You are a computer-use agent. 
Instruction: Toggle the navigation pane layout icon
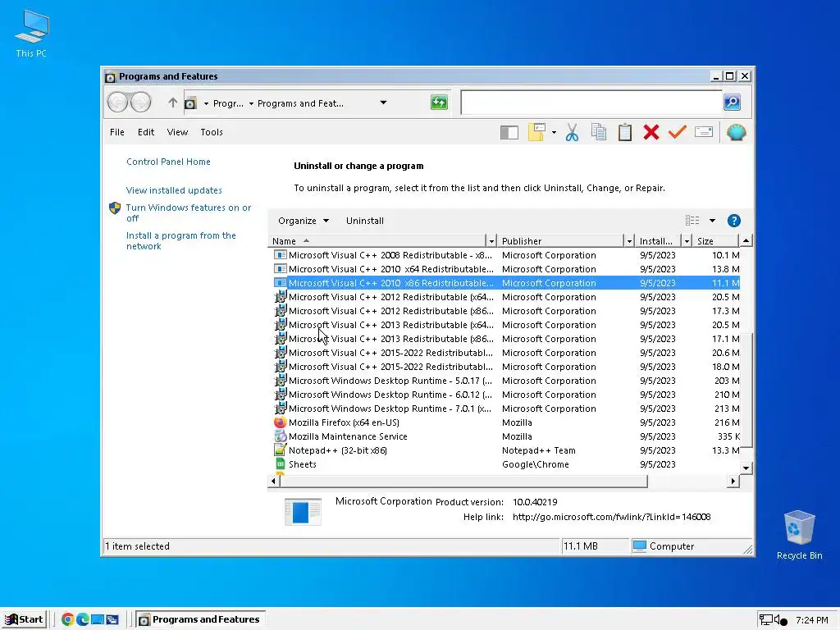pyautogui.click(x=509, y=132)
